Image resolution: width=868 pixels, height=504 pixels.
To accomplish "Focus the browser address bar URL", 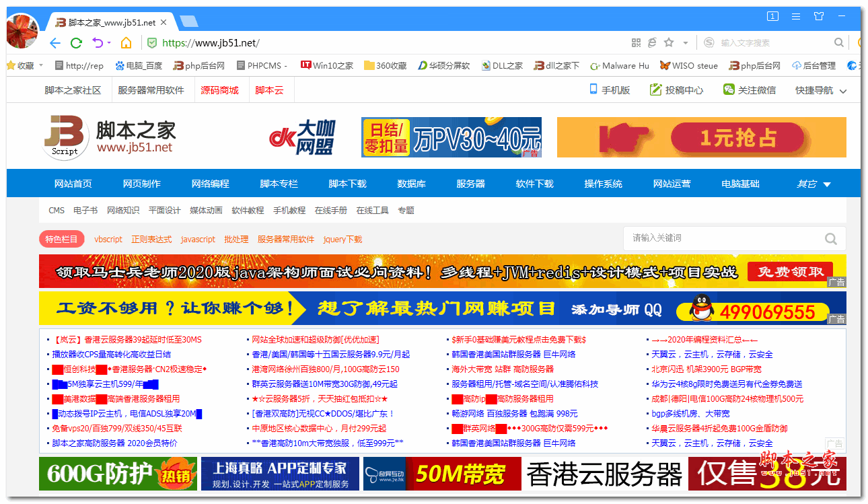I will pos(211,43).
